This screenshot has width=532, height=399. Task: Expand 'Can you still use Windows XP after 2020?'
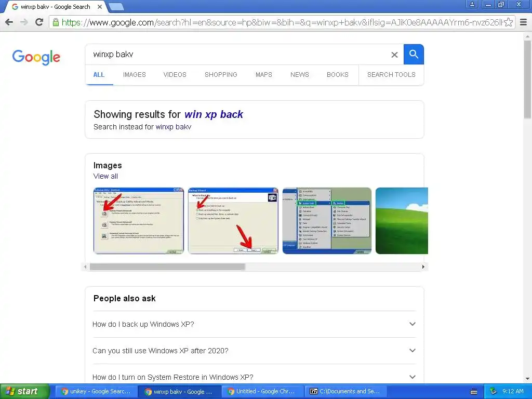click(254, 351)
